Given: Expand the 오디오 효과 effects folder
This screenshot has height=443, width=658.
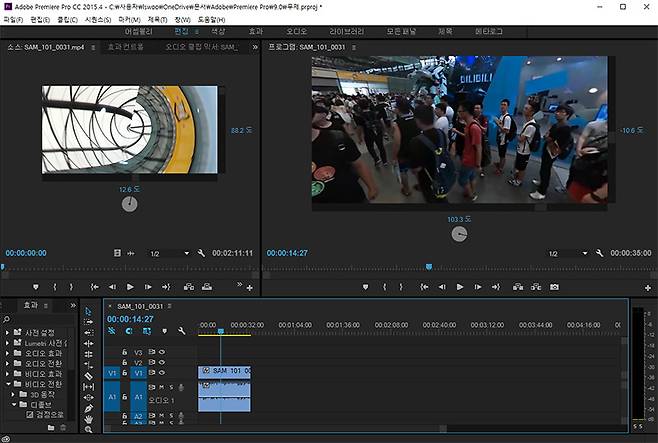Looking at the screenshot, I should pyautogui.click(x=8, y=354).
